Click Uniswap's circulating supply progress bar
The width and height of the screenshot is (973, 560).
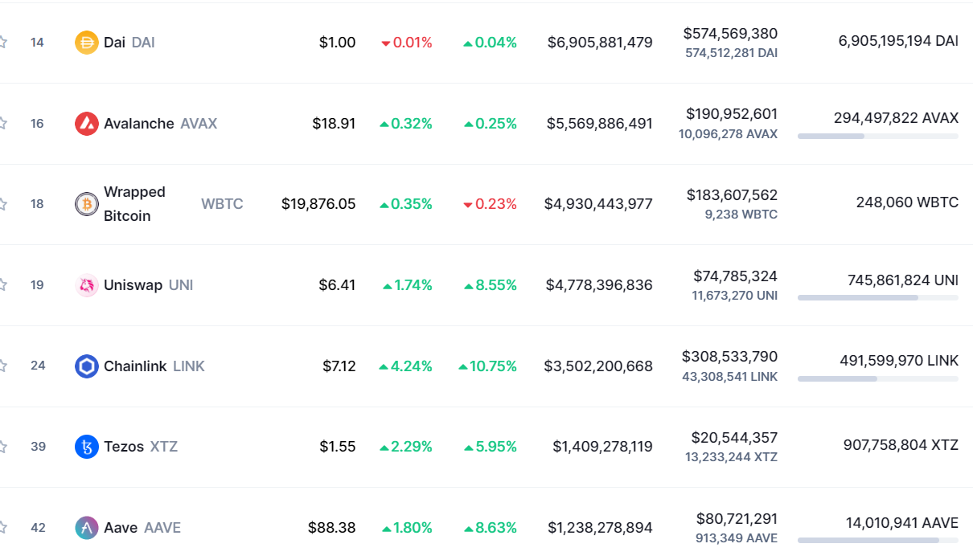coord(877,297)
